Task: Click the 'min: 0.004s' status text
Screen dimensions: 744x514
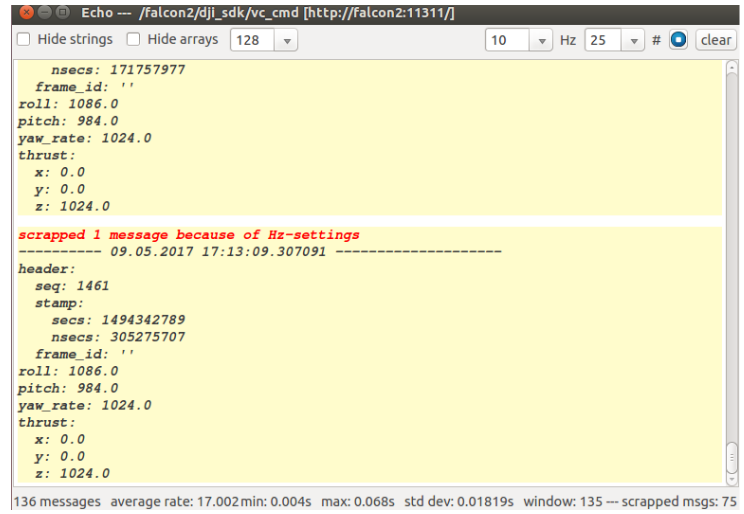Action: 276,501
